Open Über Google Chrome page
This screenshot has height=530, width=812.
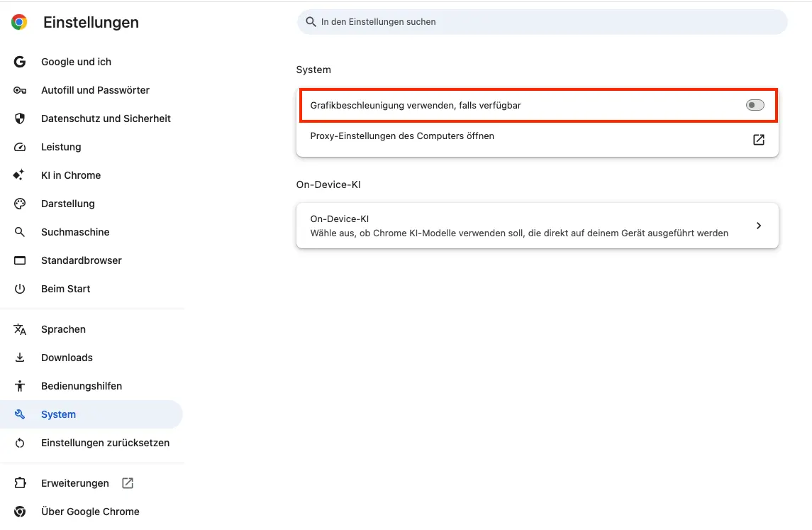click(x=90, y=512)
